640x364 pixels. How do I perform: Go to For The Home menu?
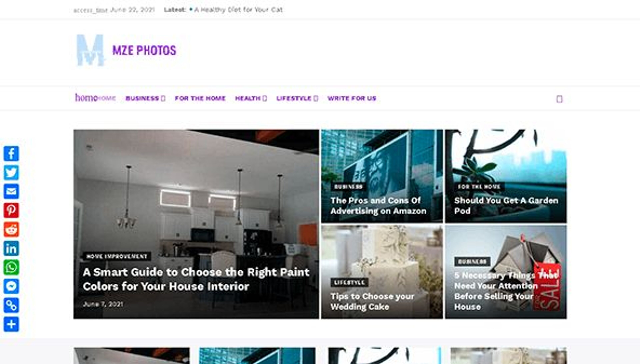[x=200, y=98]
